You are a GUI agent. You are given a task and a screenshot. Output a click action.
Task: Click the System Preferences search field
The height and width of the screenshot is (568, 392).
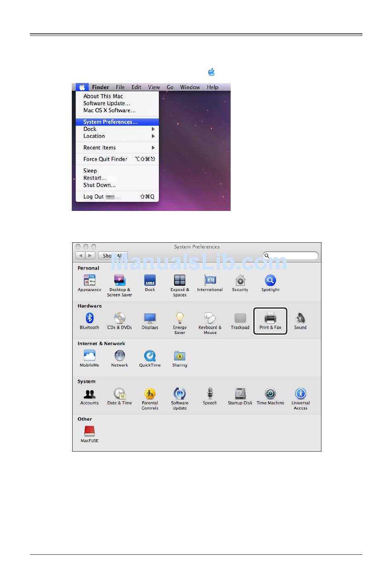point(291,256)
